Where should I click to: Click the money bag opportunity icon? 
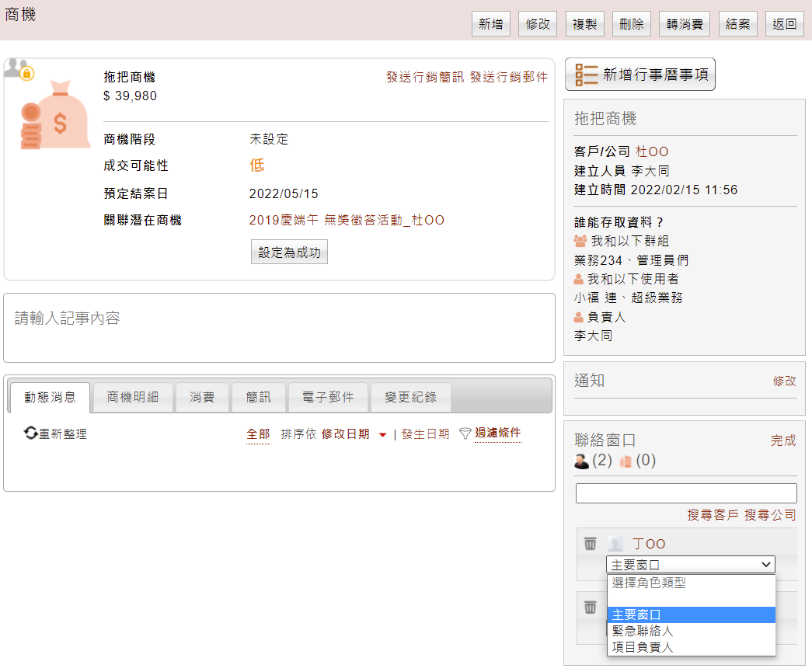pyautogui.click(x=55, y=115)
